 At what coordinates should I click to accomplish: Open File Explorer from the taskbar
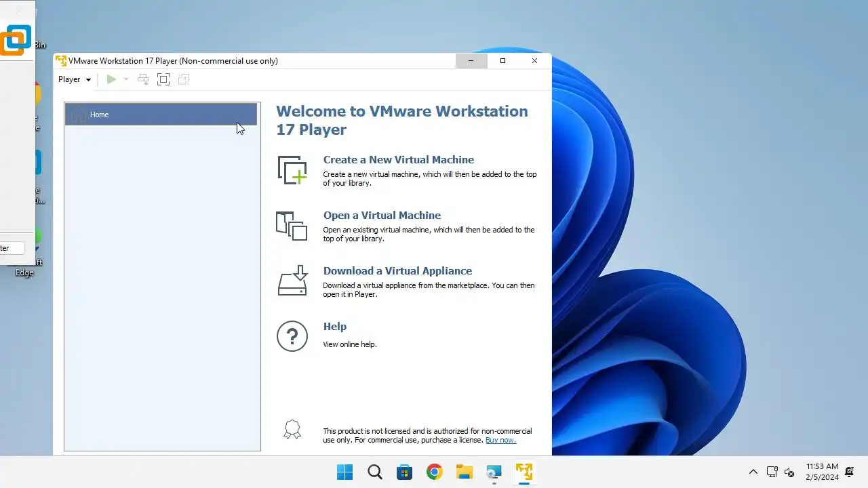(x=465, y=472)
